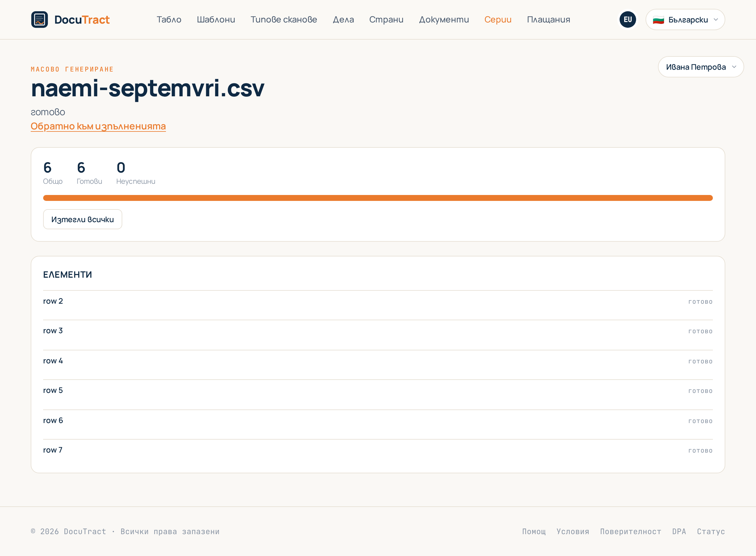Navigate to Дела
Viewport: 756px width, 556px height.
343,19
